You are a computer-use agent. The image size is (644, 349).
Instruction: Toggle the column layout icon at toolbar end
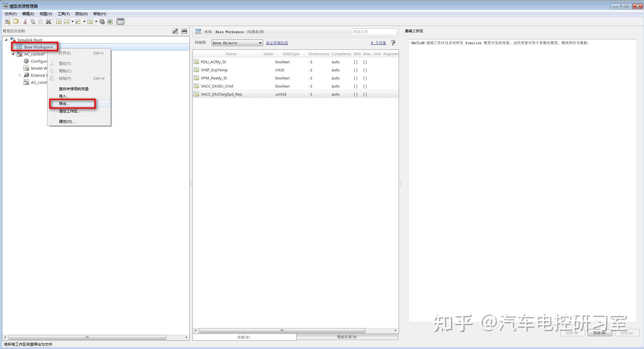click(120, 21)
